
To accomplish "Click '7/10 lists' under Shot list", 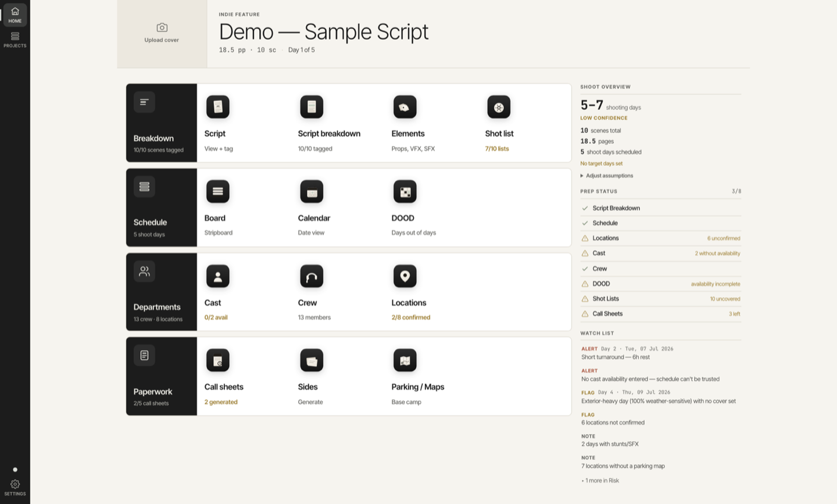I will [497, 149].
